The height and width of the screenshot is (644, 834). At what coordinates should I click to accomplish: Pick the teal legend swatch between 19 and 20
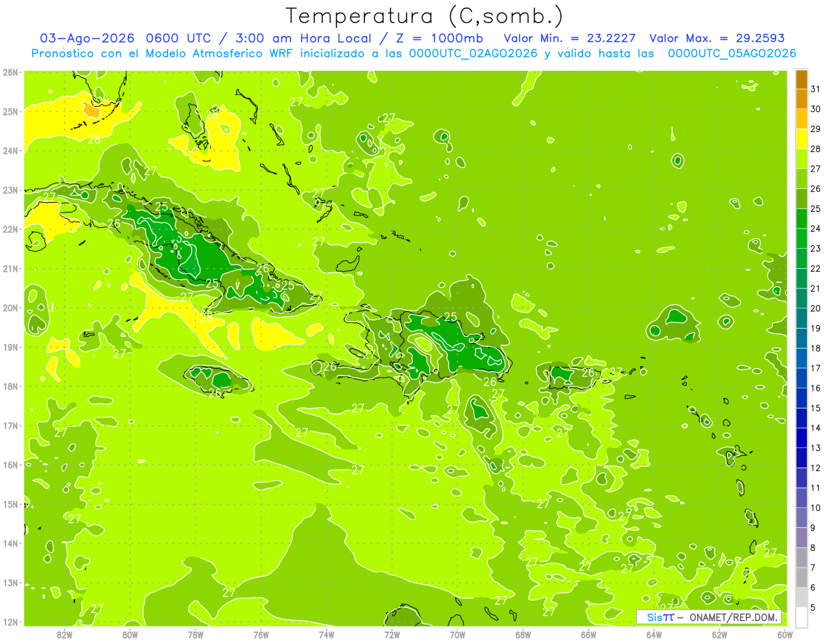tap(801, 318)
